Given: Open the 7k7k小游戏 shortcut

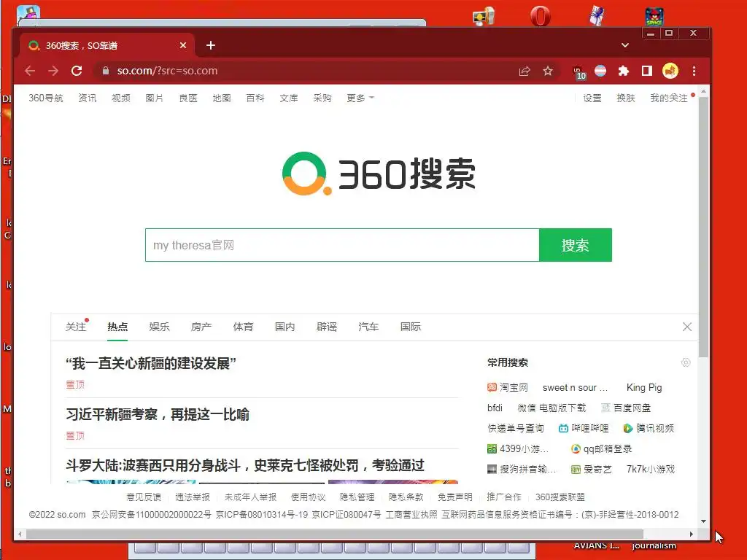Looking at the screenshot, I should point(650,470).
